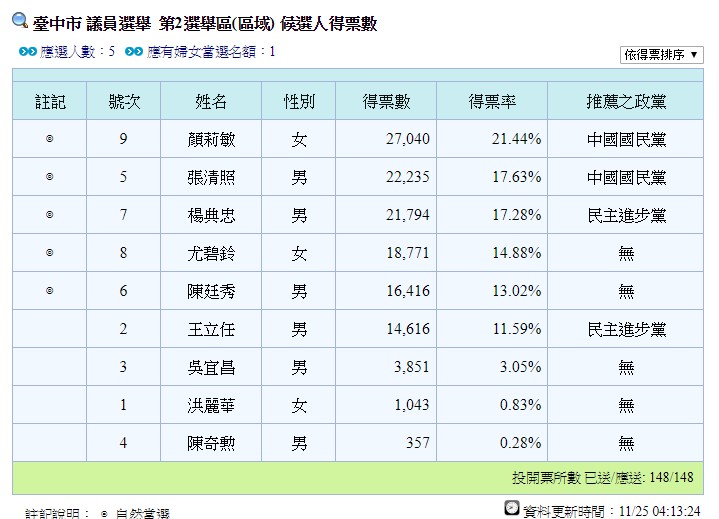Open the 依得票排序 sort dropdown

point(661,55)
